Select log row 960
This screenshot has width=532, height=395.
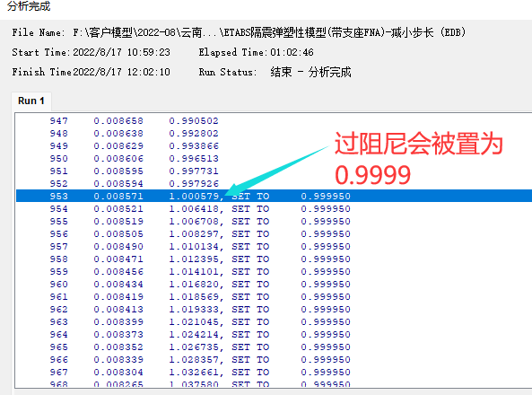[274, 285]
